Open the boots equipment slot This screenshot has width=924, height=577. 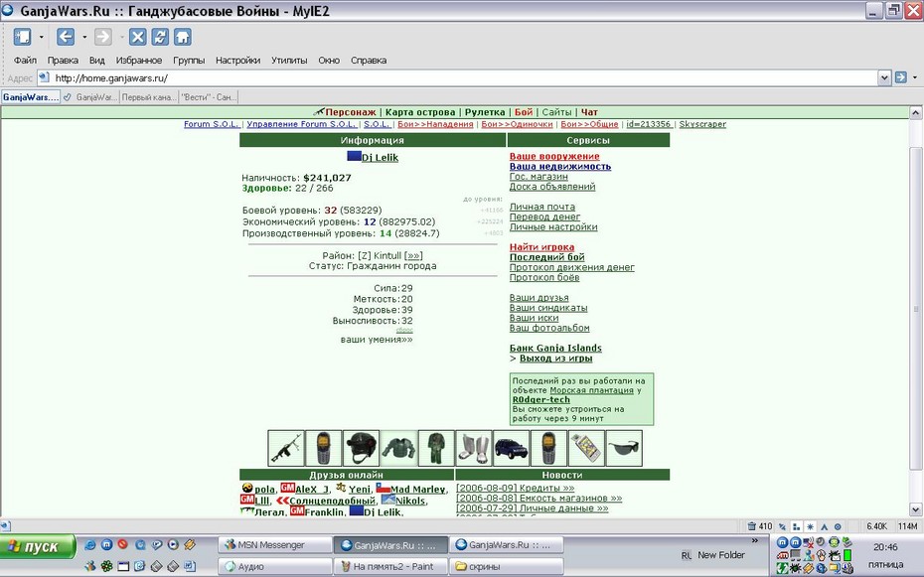pos(474,448)
